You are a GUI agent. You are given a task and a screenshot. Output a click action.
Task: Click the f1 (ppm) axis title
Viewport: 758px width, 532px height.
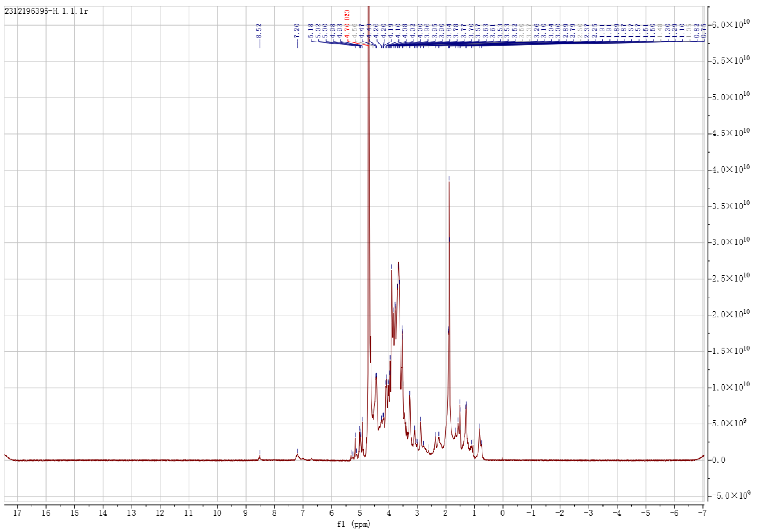(x=354, y=524)
